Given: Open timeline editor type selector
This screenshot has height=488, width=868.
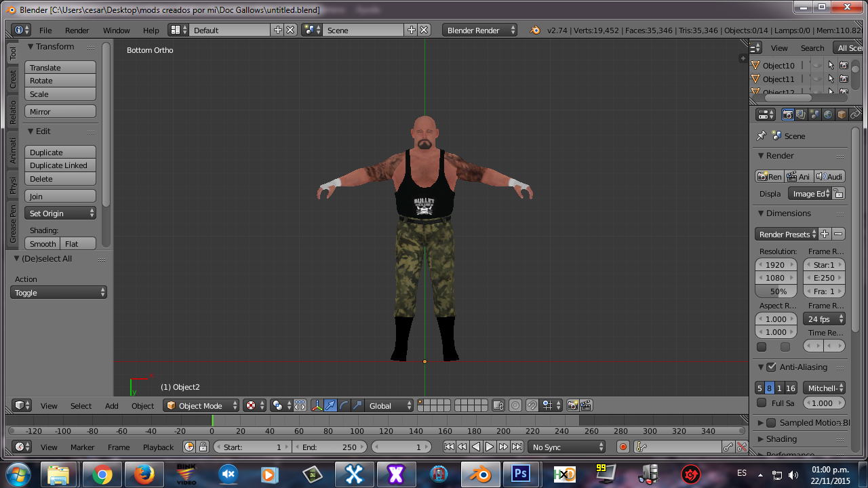Looking at the screenshot, I should (22, 447).
